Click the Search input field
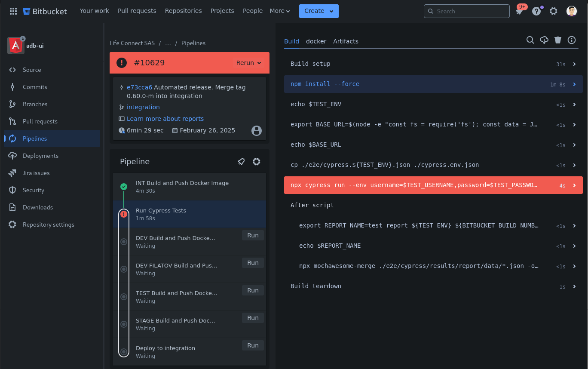The image size is (588, 369). click(467, 11)
